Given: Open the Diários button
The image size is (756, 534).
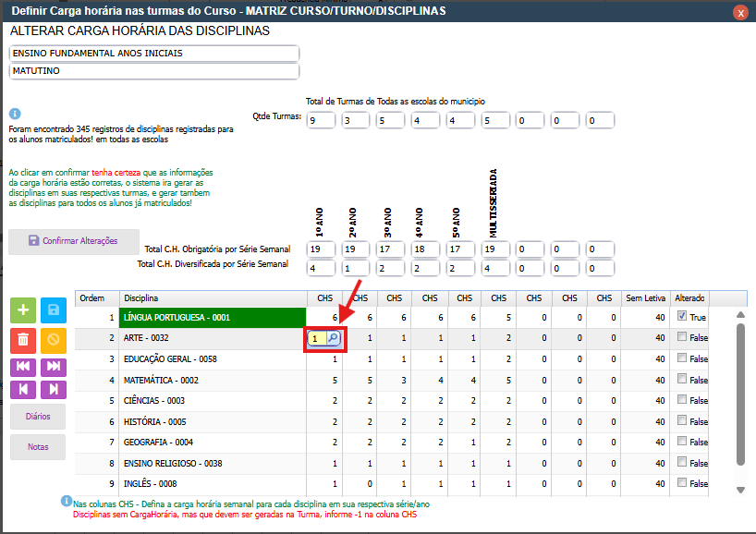Looking at the screenshot, I should (38, 417).
